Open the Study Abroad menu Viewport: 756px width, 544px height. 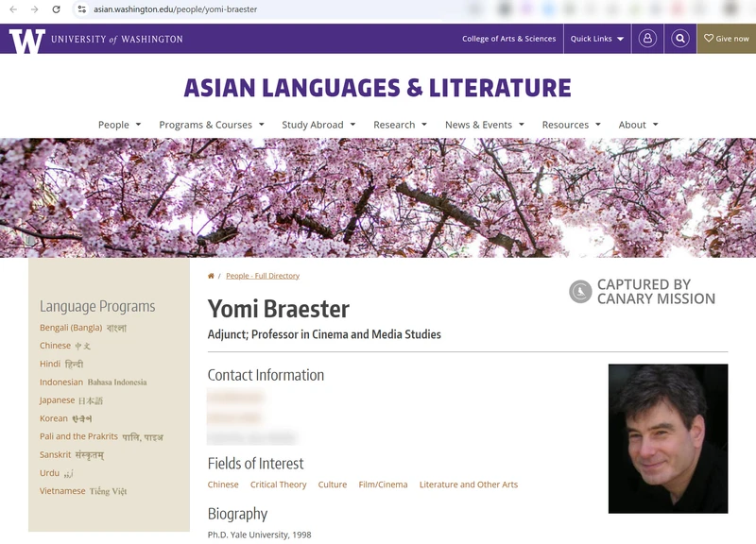coord(313,125)
